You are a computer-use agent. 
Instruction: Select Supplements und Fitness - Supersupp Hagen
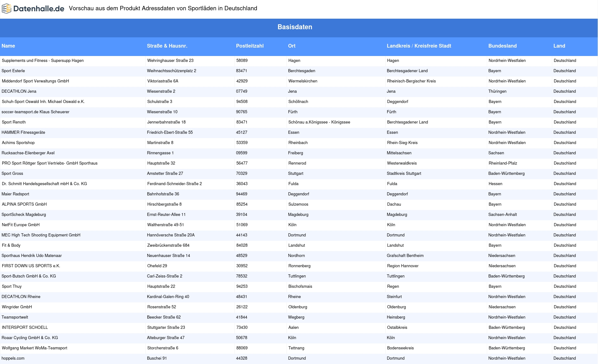point(43,61)
